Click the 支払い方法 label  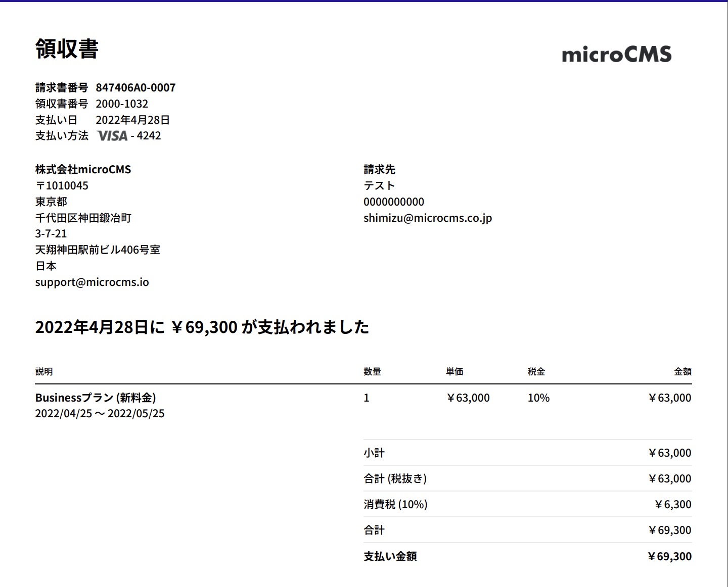click(x=62, y=136)
